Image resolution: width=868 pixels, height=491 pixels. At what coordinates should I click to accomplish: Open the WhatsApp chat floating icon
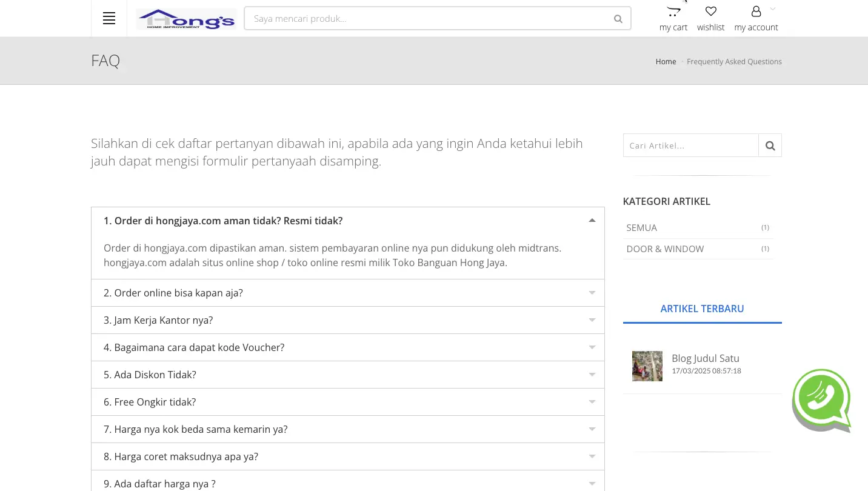tap(821, 400)
